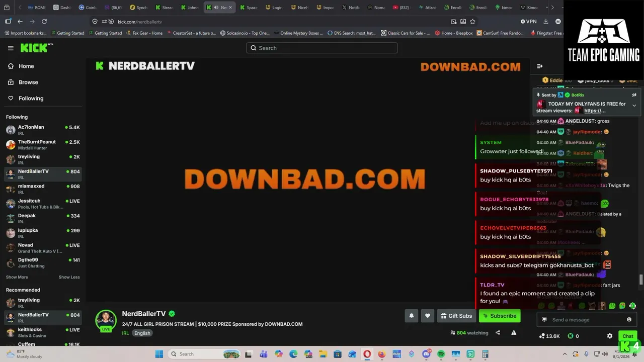Open miamaxxed channel in sidebar
The width and height of the screenshot is (644, 362).
click(43, 189)
